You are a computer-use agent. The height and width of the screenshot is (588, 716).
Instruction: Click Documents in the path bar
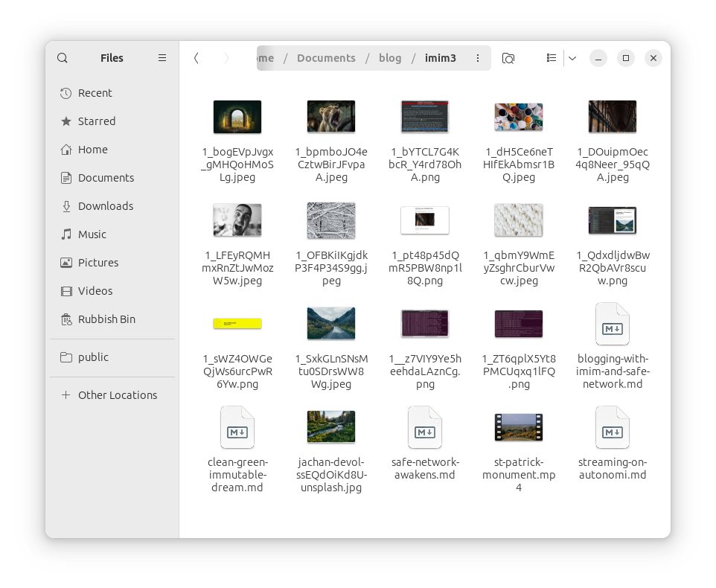point(326,58)
